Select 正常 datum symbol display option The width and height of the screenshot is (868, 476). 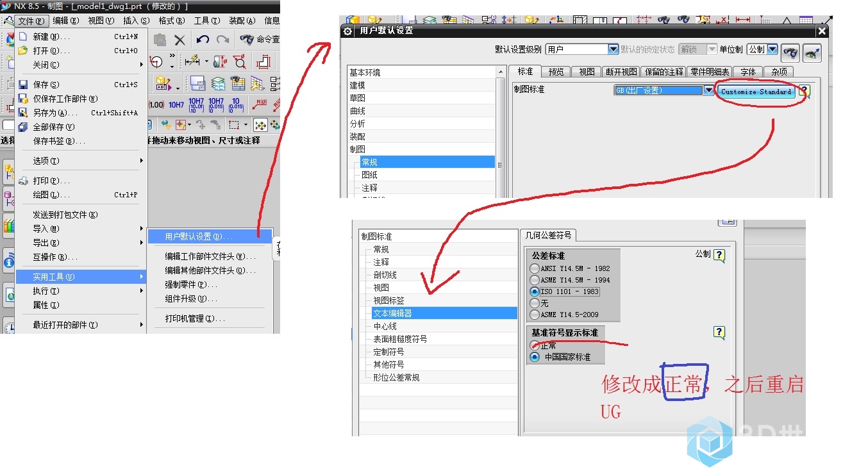tap(535, 345)
